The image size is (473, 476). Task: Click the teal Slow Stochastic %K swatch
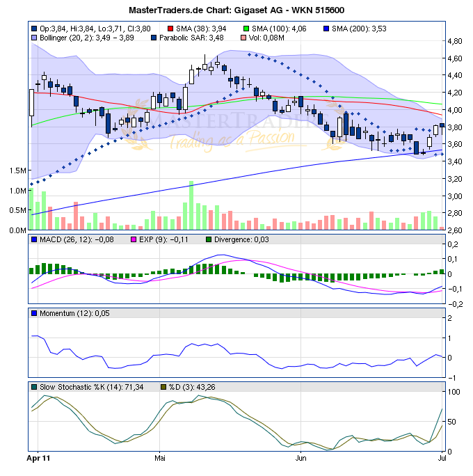pos(34,387)
